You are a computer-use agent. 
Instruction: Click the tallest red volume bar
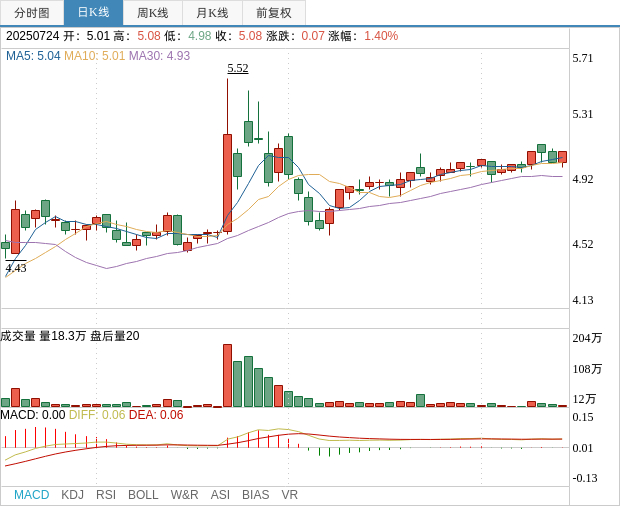(227, 376)
